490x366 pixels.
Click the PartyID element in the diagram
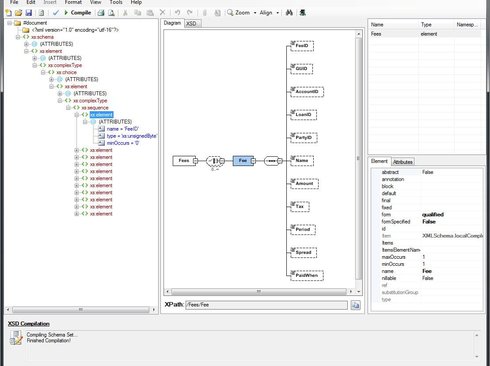pyautogui.click(x=304, y=138)
